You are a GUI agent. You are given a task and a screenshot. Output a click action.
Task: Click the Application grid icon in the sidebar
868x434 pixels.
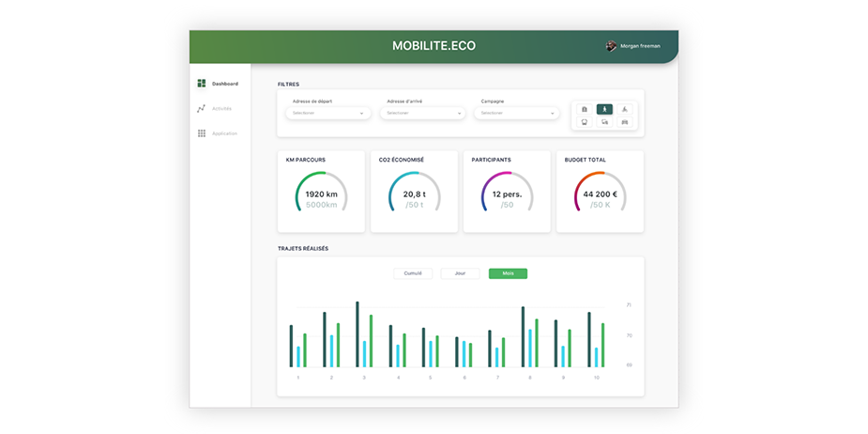click(x=202, y=133)
